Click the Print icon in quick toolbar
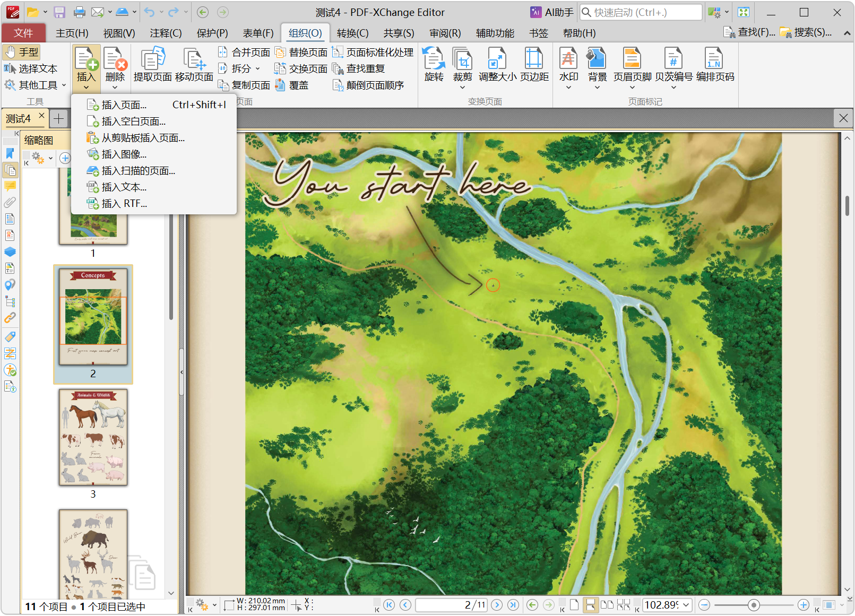 80,12
